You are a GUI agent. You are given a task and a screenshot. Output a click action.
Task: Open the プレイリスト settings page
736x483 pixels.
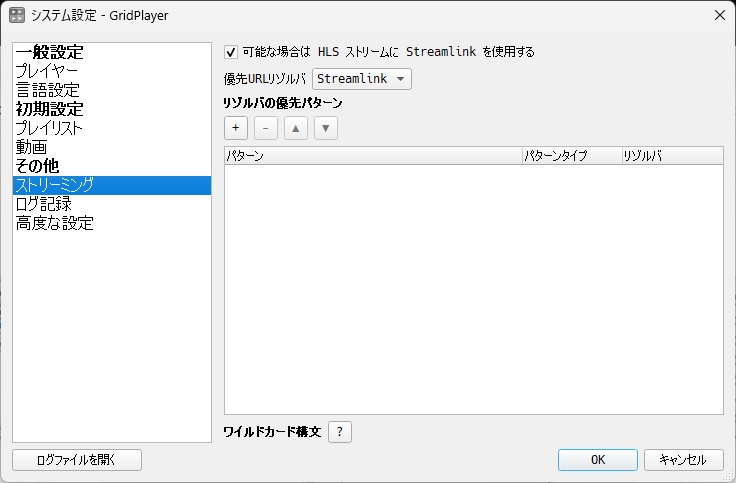tap(49, 128)
